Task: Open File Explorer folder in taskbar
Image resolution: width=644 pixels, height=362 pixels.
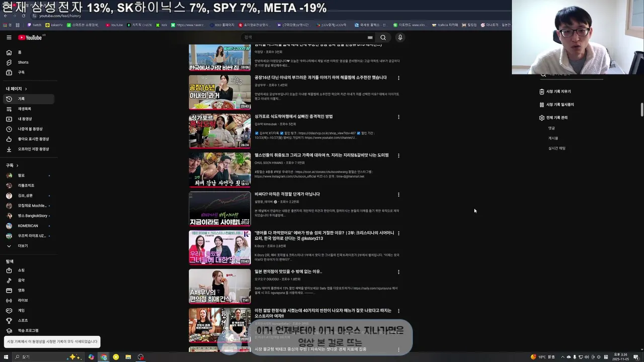Action: click(128, 357)
